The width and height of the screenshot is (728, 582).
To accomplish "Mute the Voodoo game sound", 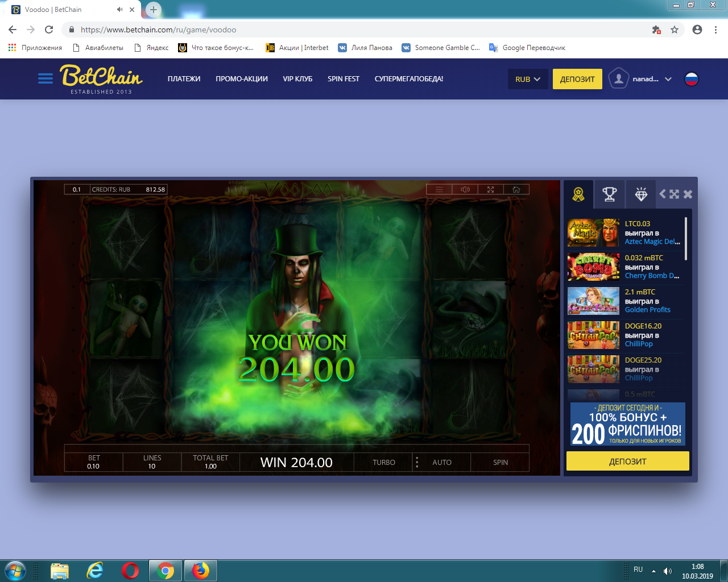I will [465, 189].
